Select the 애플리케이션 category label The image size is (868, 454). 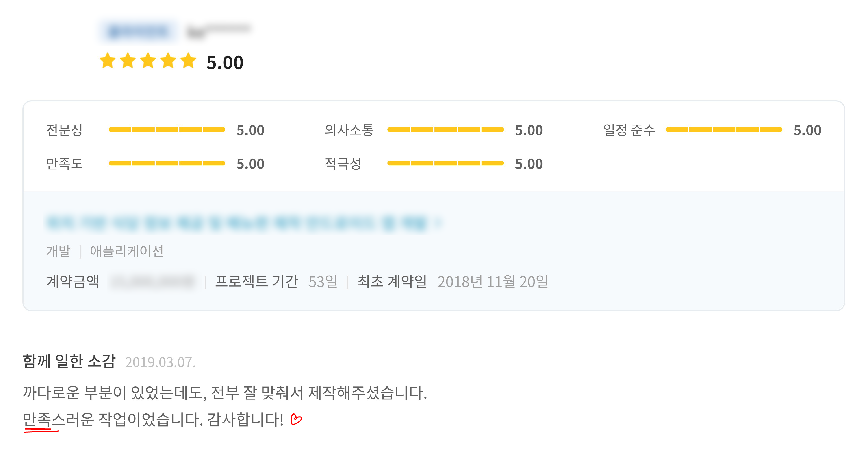127,251
